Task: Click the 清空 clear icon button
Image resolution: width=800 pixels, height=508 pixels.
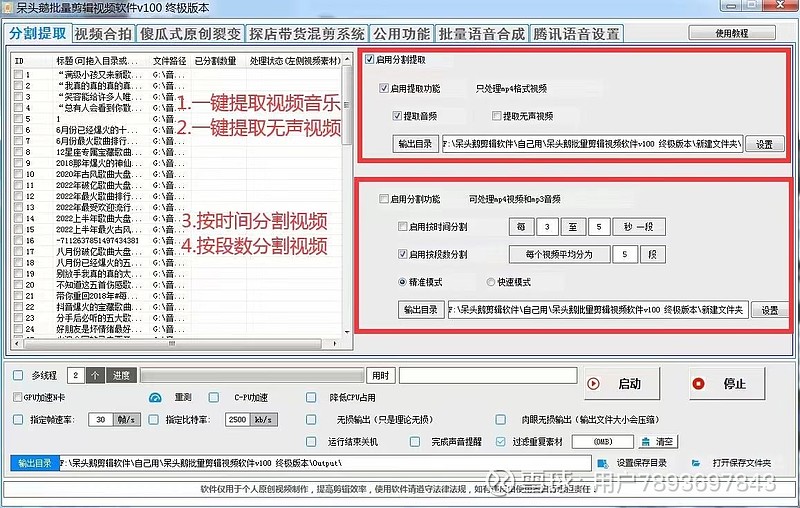Action: click(x=658, y=442)
